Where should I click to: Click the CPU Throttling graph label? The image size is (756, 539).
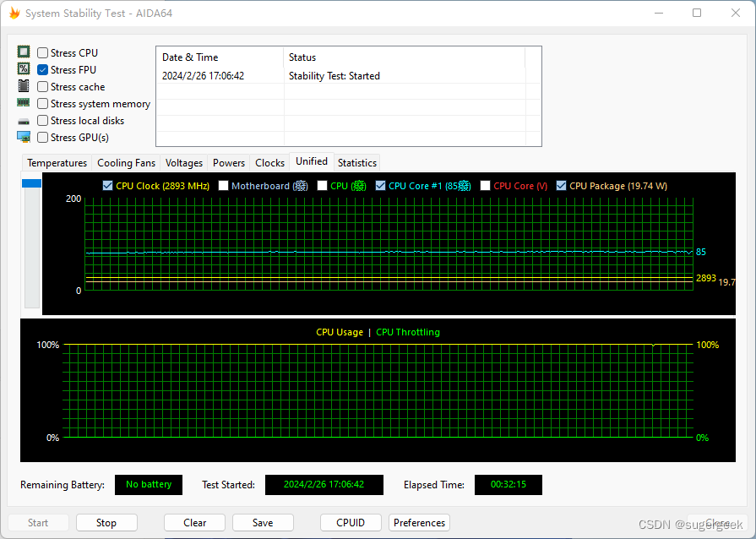click(x=408, y=332)
